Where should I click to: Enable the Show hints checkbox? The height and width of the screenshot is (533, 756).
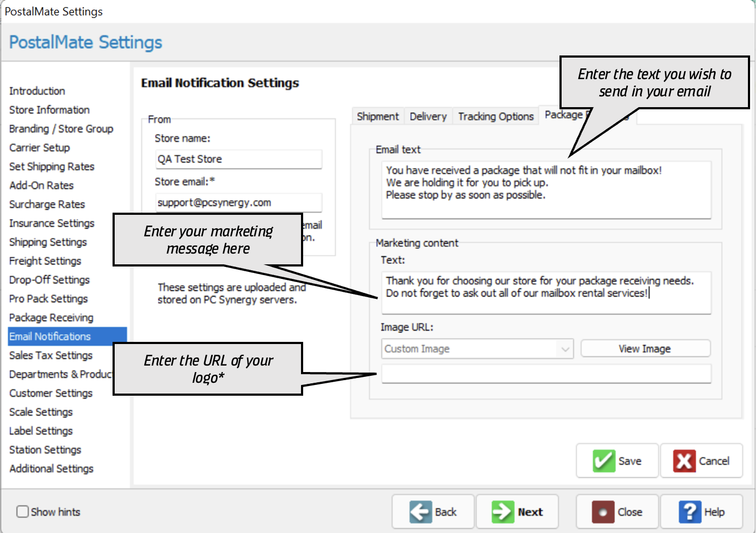point(23,511)
